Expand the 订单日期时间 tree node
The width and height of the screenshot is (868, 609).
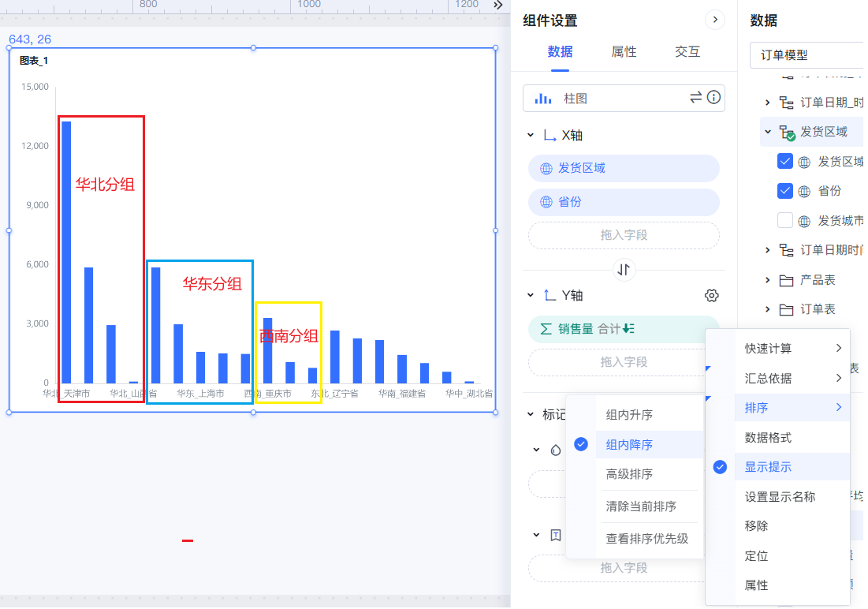(767, 251)
